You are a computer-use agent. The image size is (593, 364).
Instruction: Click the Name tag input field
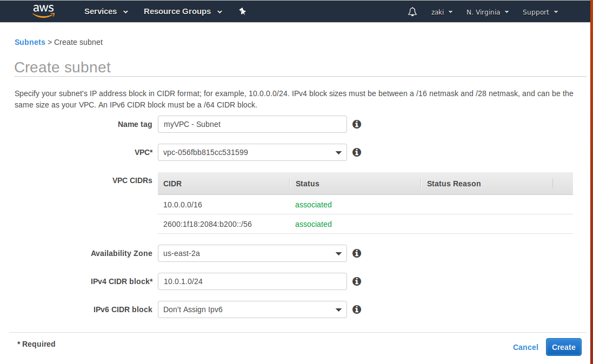(x=252, y=124)
